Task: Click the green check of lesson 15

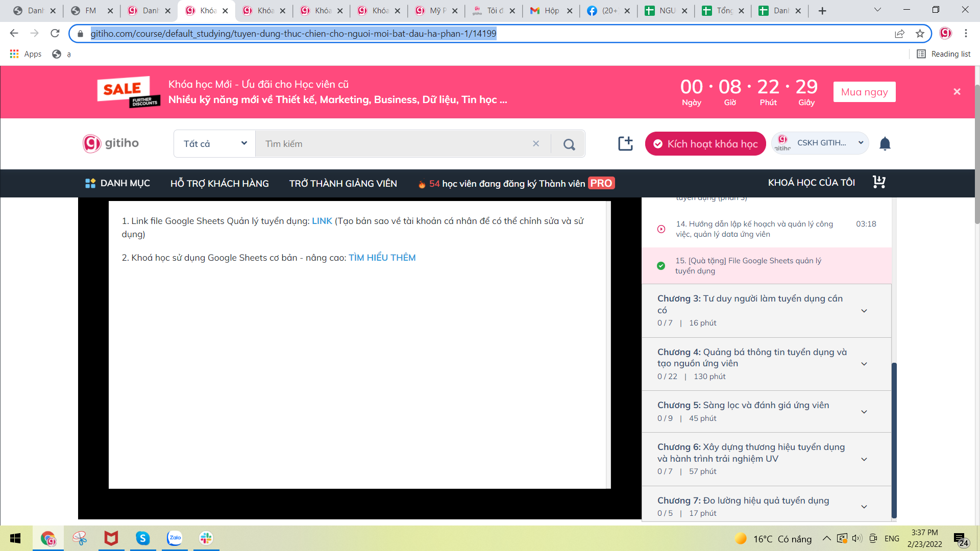Action: coord(661,266)
